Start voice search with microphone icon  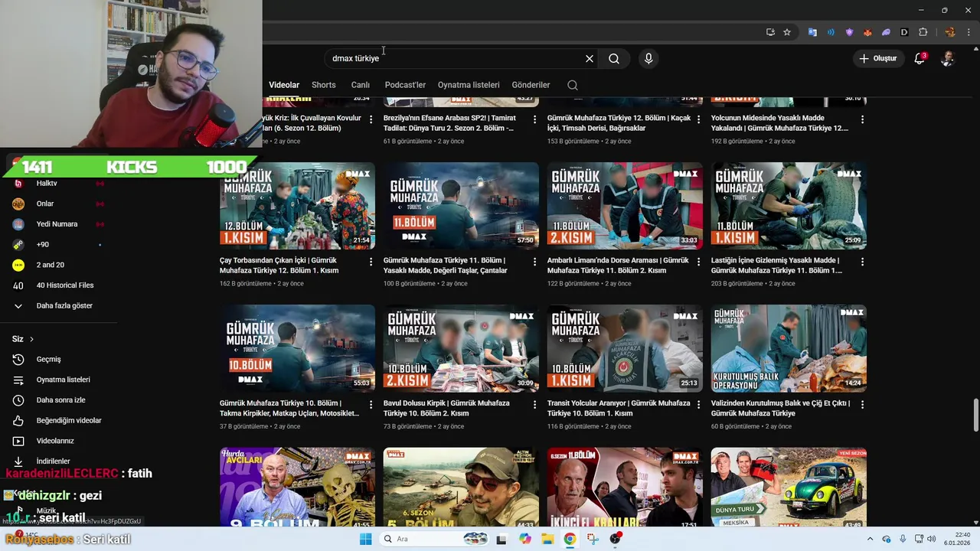click(x=648, y=58)
